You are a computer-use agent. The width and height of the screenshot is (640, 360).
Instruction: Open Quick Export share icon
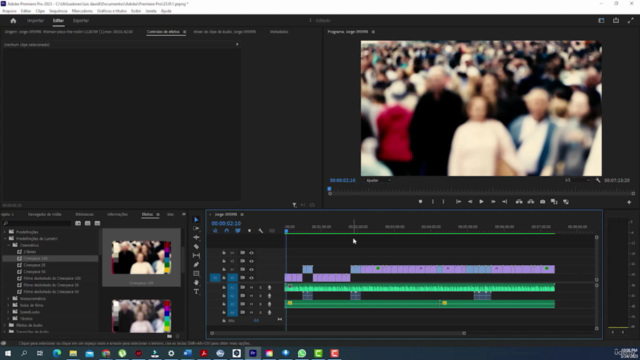coord(616,20)
